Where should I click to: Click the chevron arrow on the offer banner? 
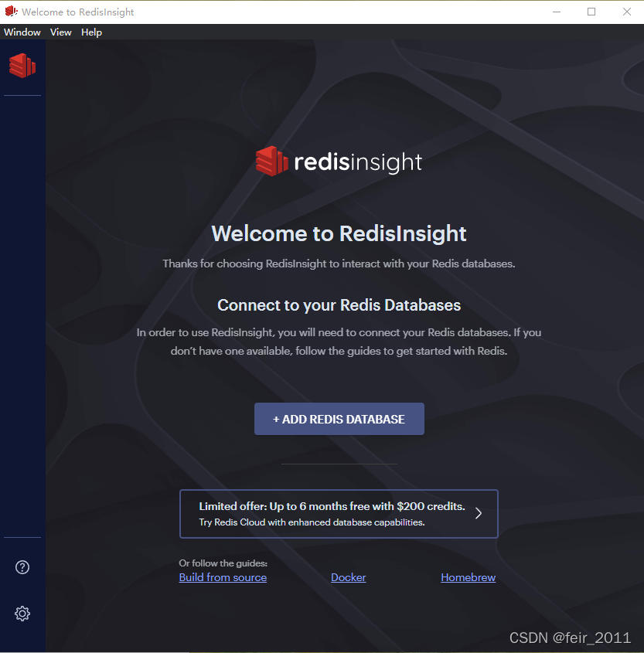pyautogui.click(x=479, y=513)
